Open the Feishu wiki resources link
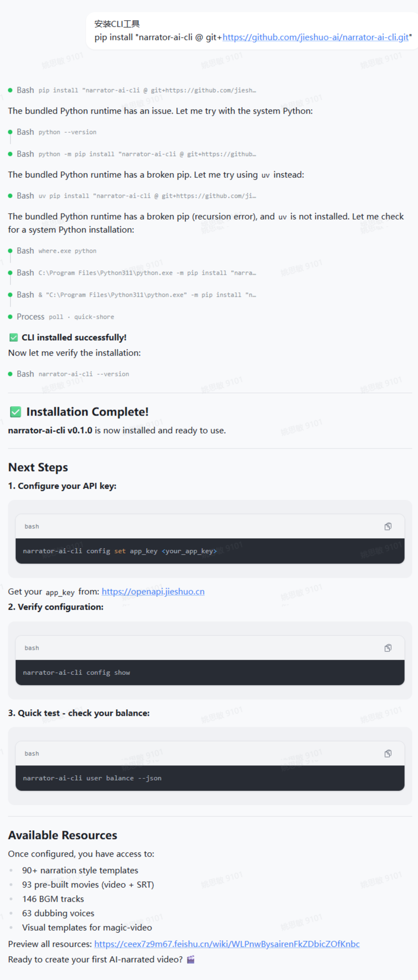 [227, 944]
